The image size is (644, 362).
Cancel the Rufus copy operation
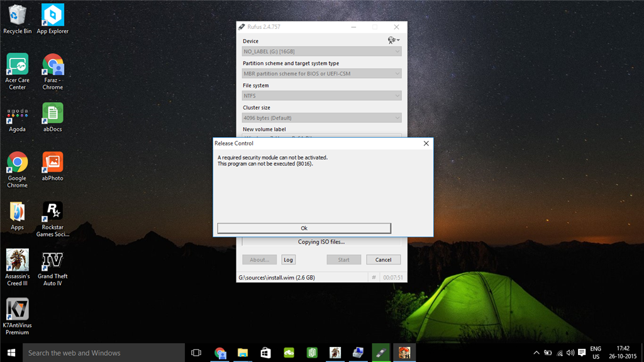click(x=383, y=259)
